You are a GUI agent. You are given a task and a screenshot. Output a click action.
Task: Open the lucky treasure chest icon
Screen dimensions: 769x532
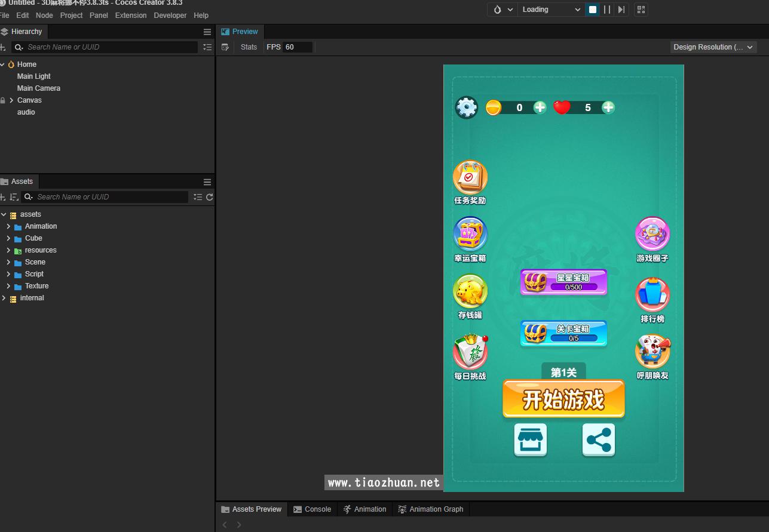[x=470, y=234]
